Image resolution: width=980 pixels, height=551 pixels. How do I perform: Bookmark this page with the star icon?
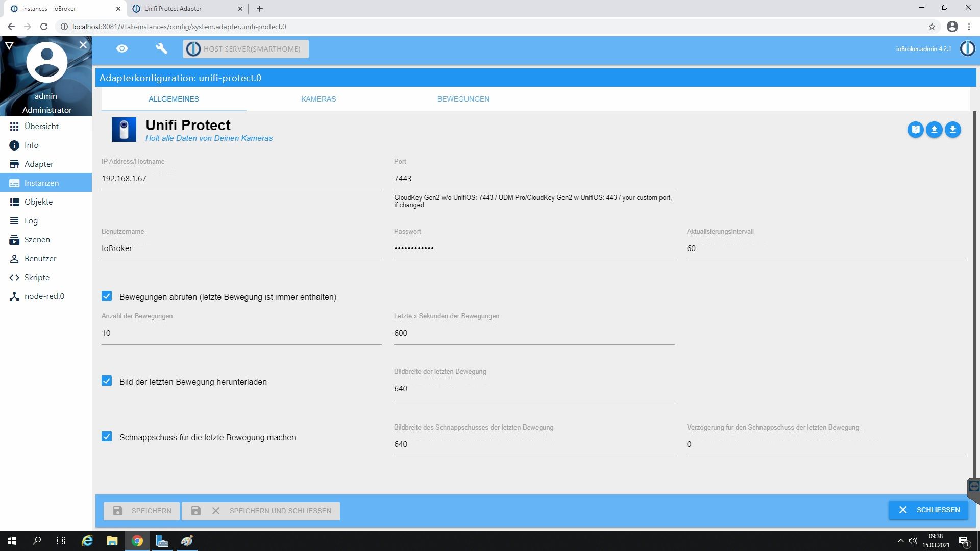[x=932, y=27]
